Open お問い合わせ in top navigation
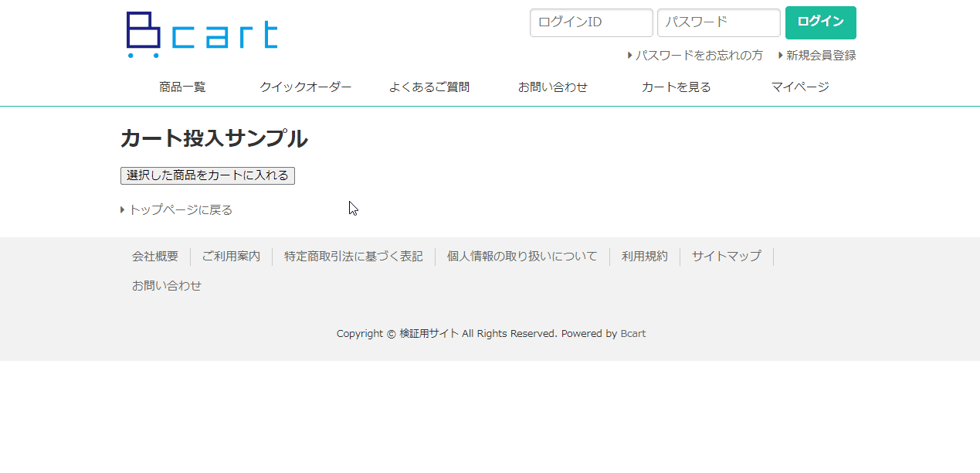 [x=553, y=87]
